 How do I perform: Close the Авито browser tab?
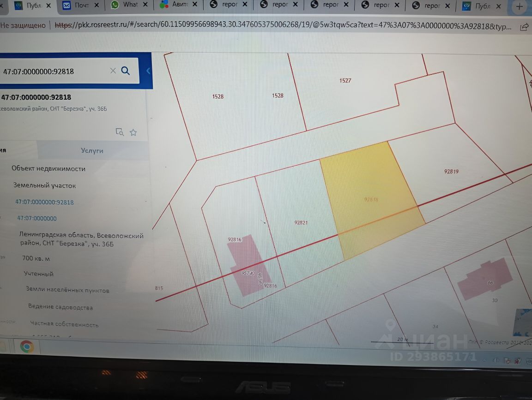tap(195, 5)
